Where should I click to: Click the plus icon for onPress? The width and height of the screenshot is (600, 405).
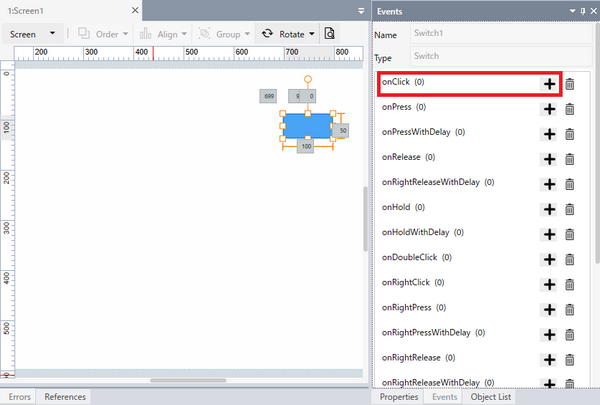click(x=549, y=108)
